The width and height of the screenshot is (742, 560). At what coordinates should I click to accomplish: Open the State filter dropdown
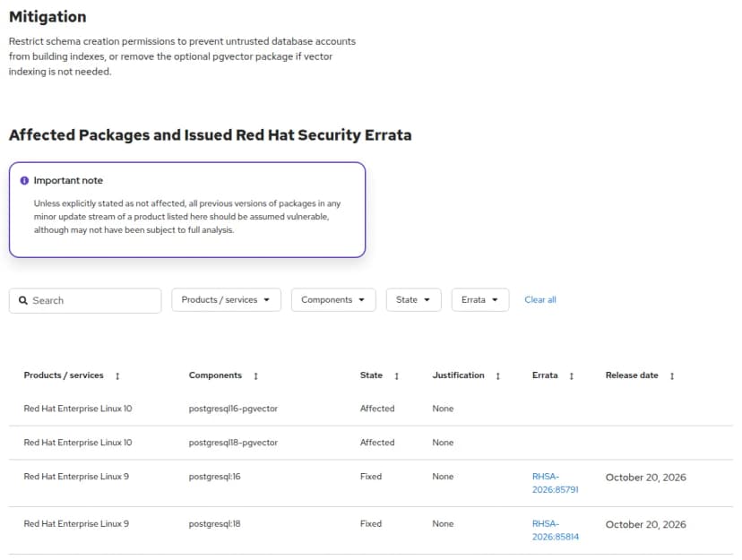coord(414,300)
